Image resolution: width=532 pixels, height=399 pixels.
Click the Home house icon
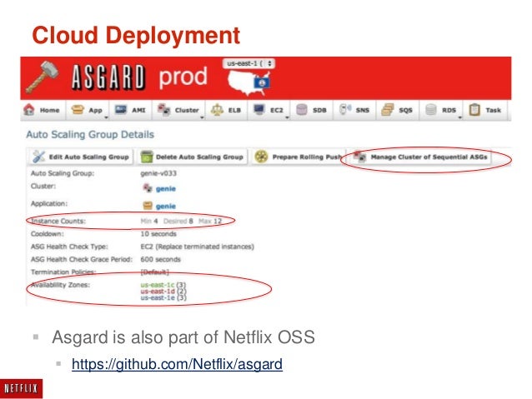click(x=29, y=109)
